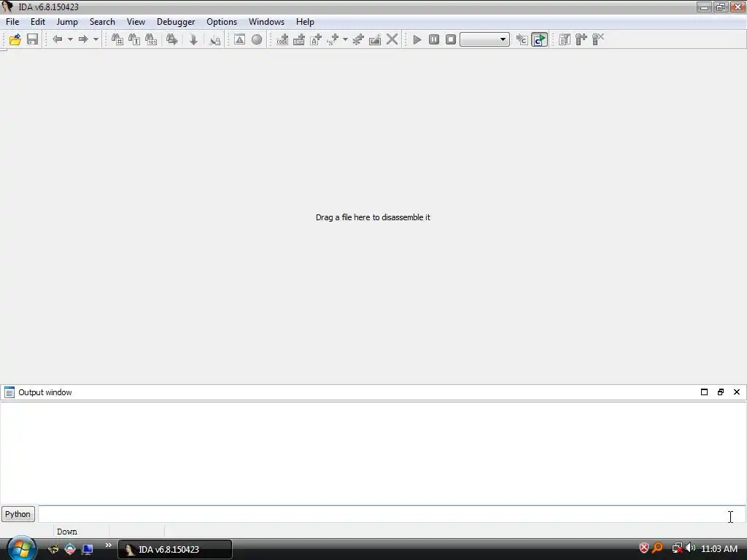The height and width of the screenshot is (560, 747).
Task: Click the gray circle breakpoint icon
Action: pos(257,39)
